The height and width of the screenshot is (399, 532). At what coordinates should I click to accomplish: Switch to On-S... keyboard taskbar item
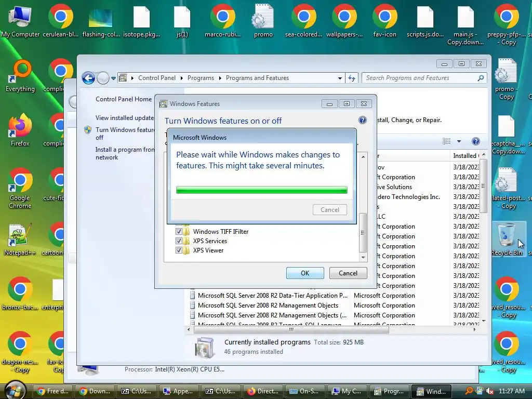point(305,391)
